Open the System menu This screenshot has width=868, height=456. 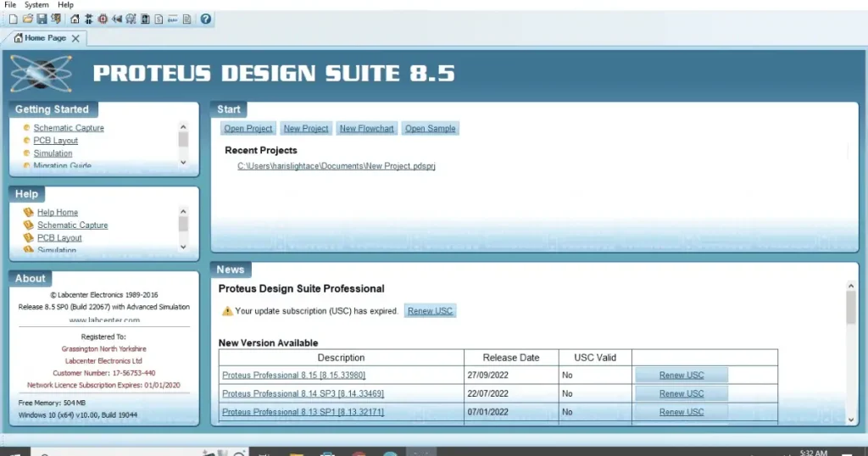tap(36, 4)
